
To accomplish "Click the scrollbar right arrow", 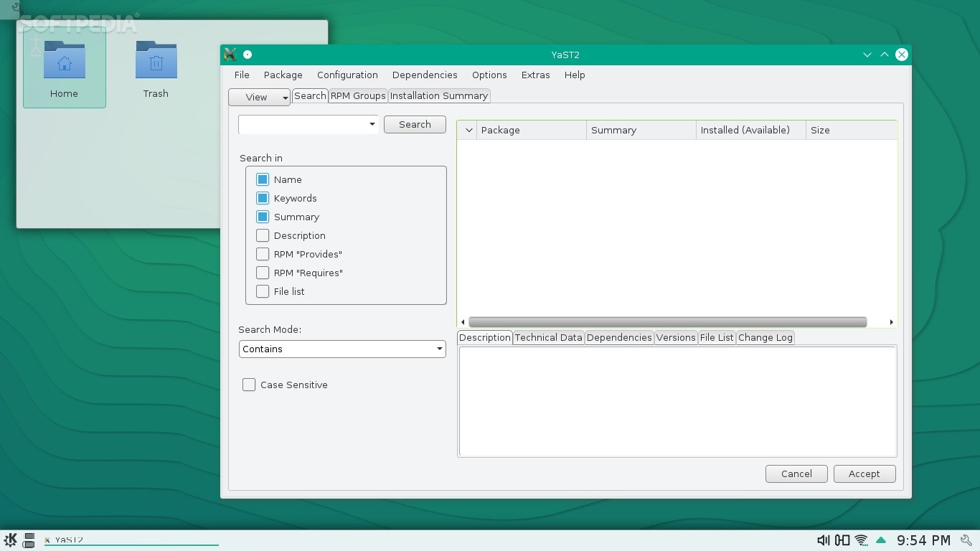I will pyautogui.click(x=891, y=322).
